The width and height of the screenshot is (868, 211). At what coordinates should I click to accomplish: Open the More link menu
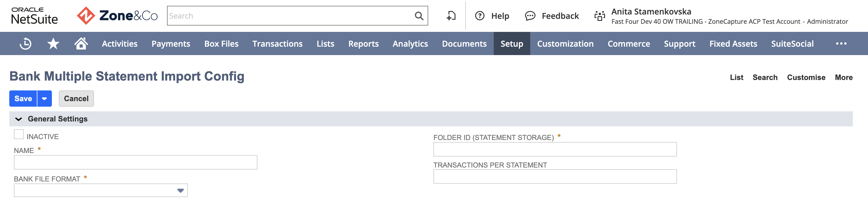click(x=844, y=77)
